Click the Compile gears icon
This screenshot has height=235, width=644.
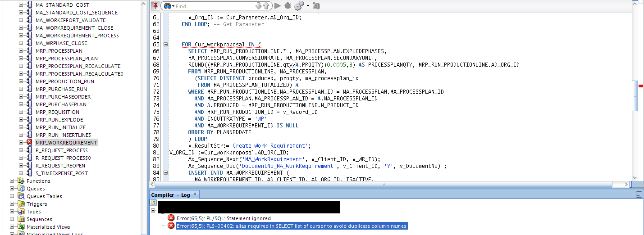tap(299, 6)
